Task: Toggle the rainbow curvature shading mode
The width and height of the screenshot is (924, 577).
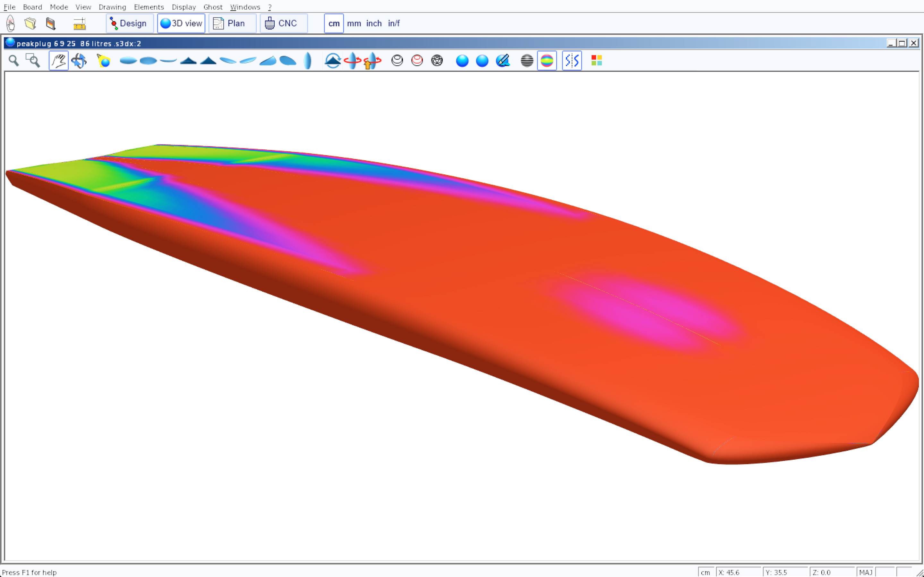Action: [x=547, y=61]
